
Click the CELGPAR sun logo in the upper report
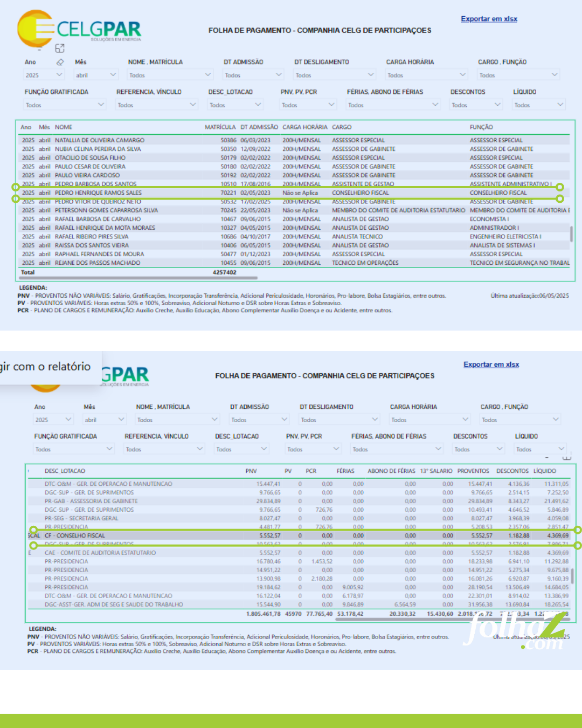34,28
